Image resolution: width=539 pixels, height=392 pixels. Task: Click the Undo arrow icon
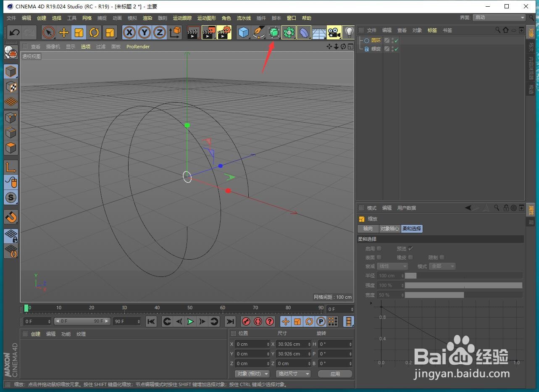click(x=14, y=32)
